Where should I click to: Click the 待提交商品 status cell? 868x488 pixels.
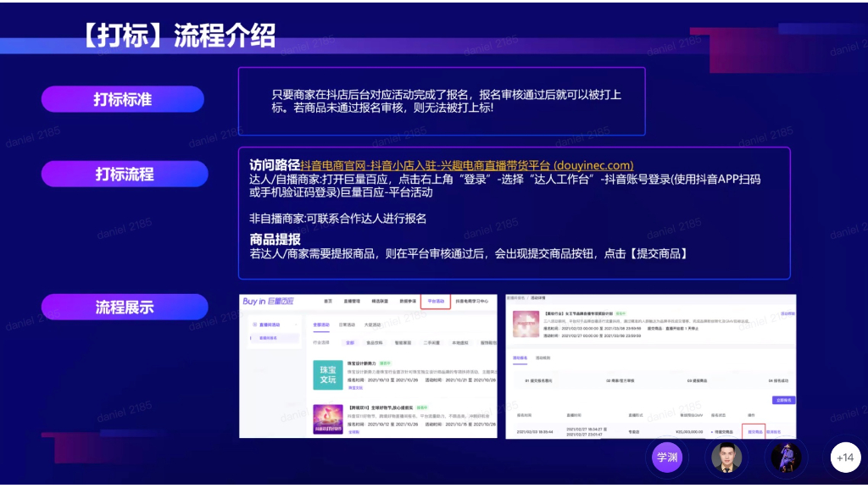[x=722, y=432]
